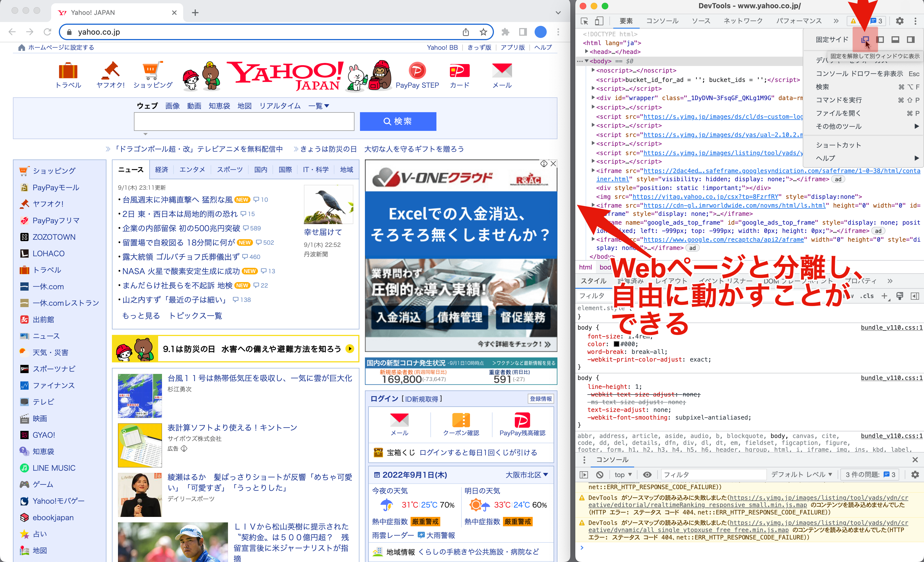The image size is (924, 562).
Task: Open console settings gear icon
Action: tap(915, 475)
